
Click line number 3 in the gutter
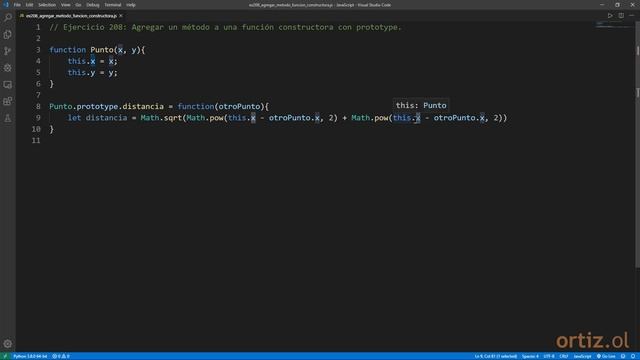tap(38, 50)
